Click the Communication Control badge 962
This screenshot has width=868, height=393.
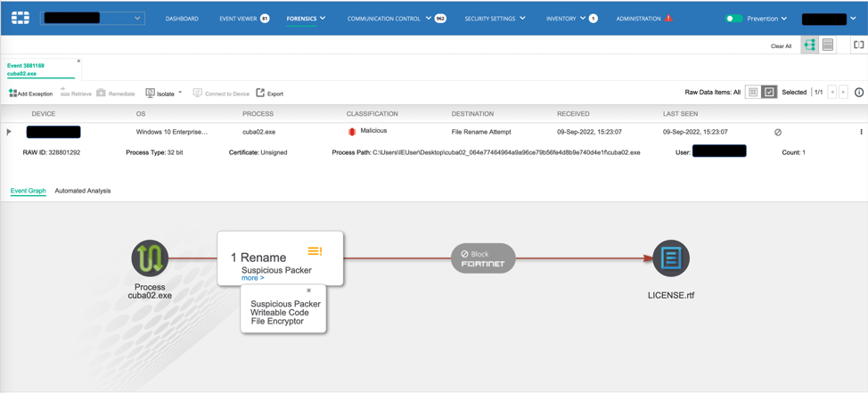[440, 19]
